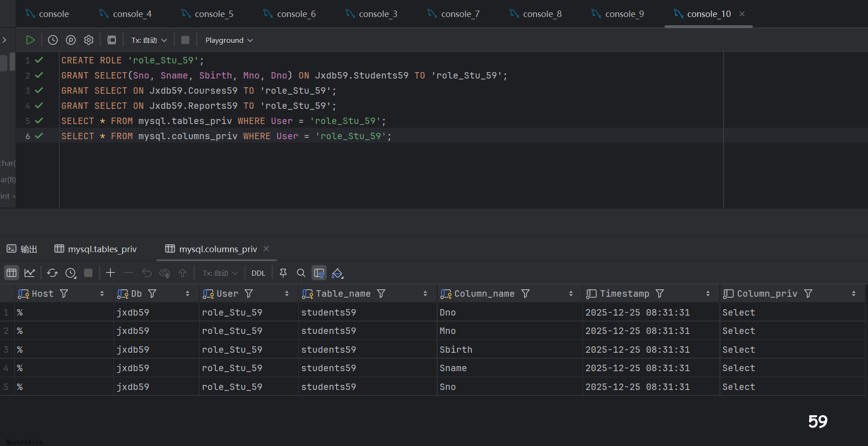Run the SQL statement with the green Execute button
Screen dimensions: 868x446
[30, 40]
